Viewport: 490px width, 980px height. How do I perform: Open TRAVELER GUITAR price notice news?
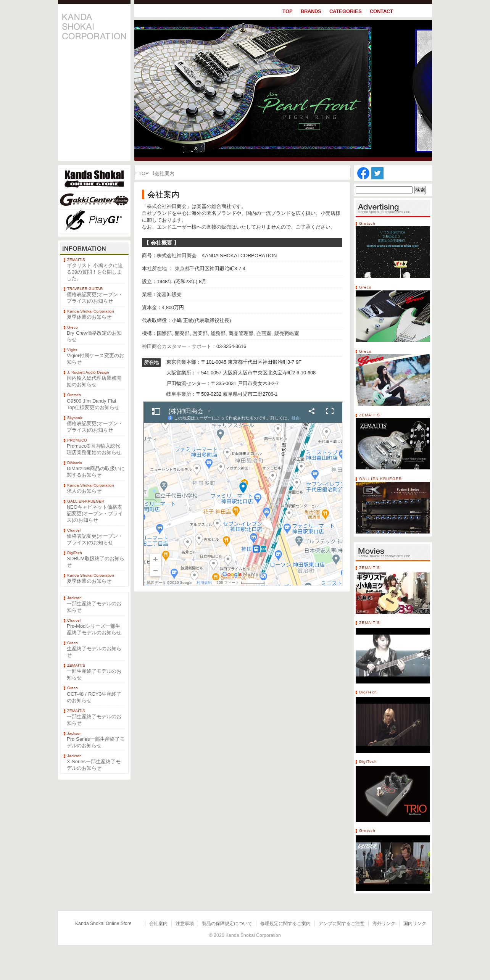tap(95, 298)
